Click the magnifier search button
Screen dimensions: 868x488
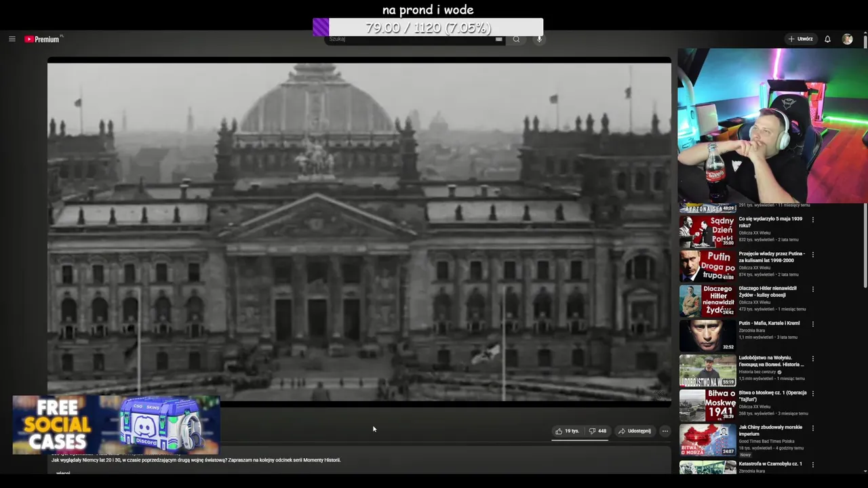[516, 39]
